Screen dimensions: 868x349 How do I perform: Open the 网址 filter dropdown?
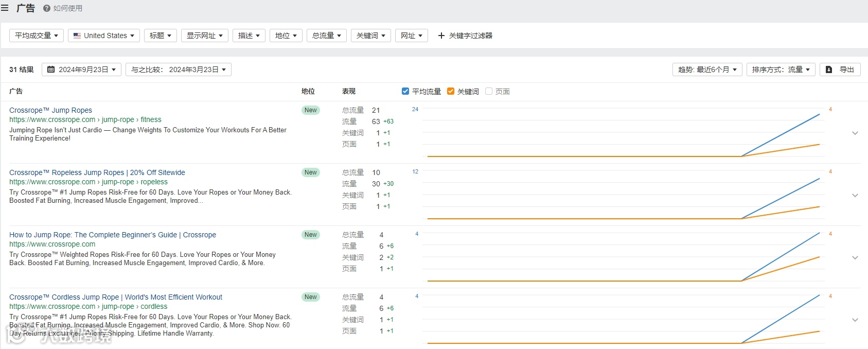[412, 36]
